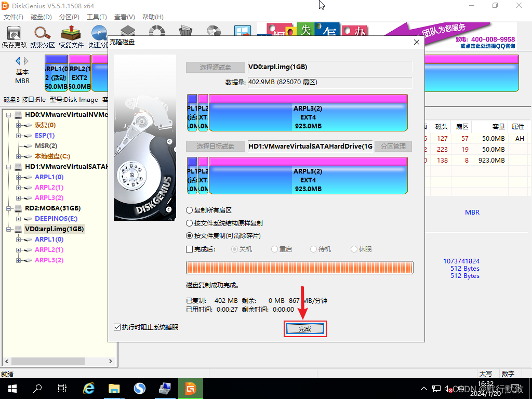Viewport: 532px width, 399px height.
Task: Show hidden system tray icons
Action: [x=424, y=389]
